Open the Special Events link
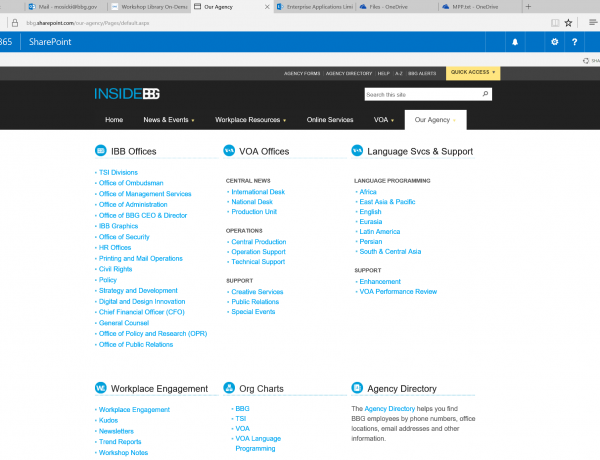Viewport: 600px width, 460px height. coord(253,312)
